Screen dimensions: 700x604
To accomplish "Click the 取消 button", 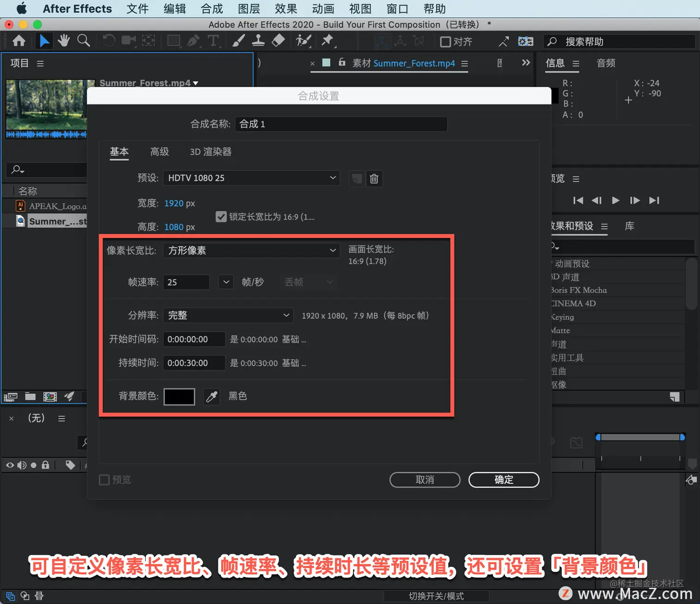I will [x=425, y=480].
